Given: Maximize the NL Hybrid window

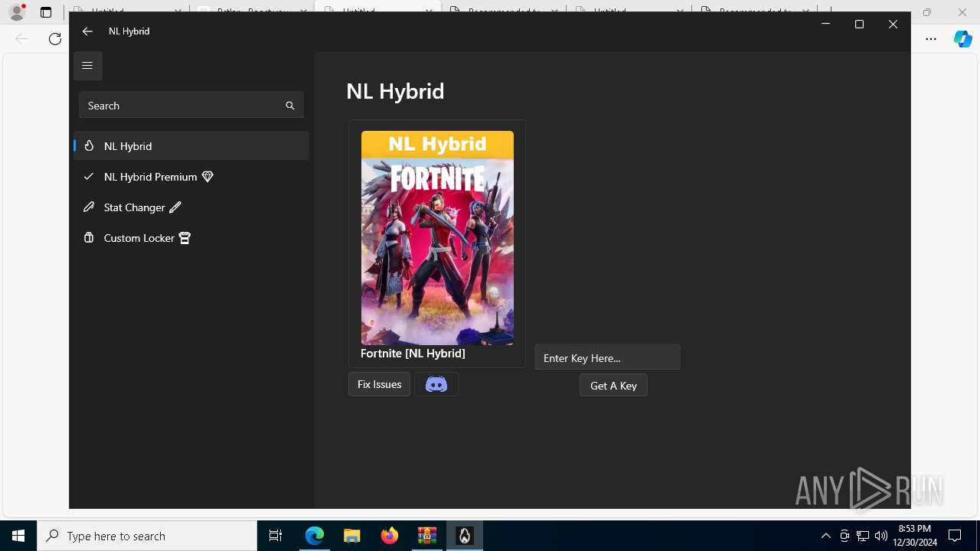Looking at the screenshot, I should tap(859, 24).
